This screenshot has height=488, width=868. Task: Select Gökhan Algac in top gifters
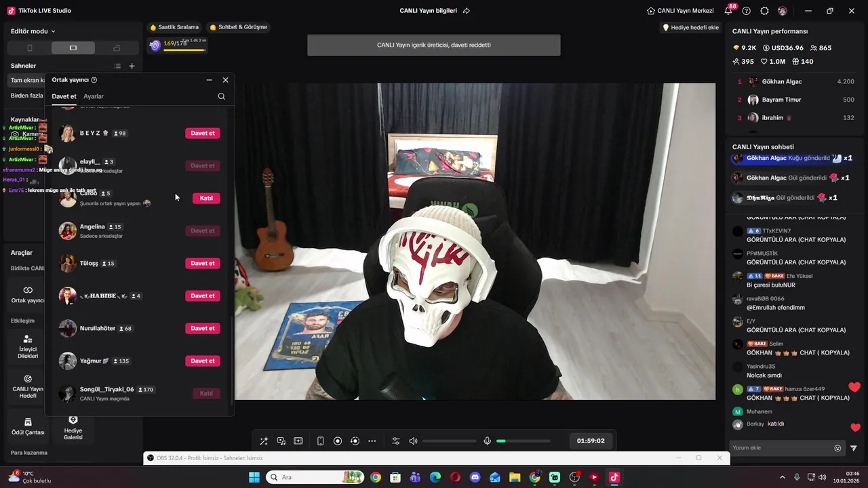(x=793, y=81)
